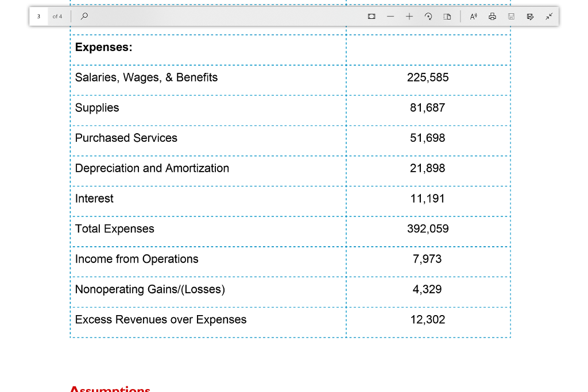Use Save as to export a copy
Screen dimensions: 588x392
pyautogui.click(x=530, y=16)
